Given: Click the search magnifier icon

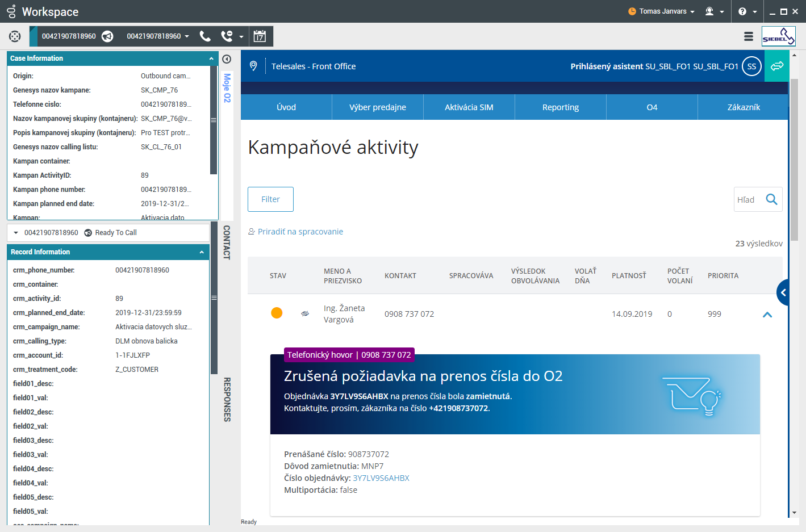Looking at the screenshot, I should click(x=771, y=199).
